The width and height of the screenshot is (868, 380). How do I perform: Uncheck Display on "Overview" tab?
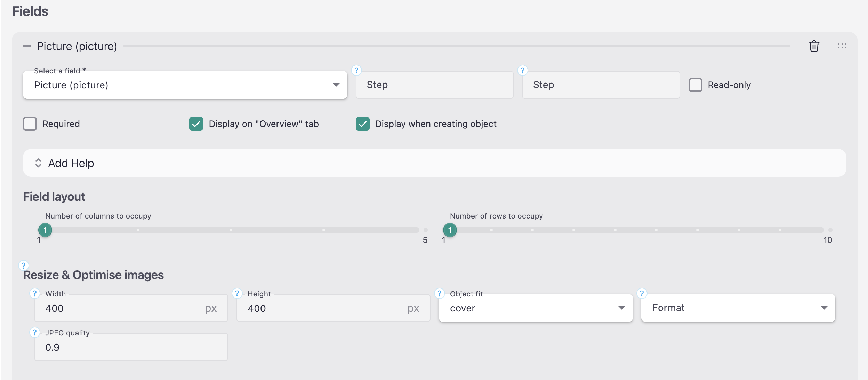(196, 124)
